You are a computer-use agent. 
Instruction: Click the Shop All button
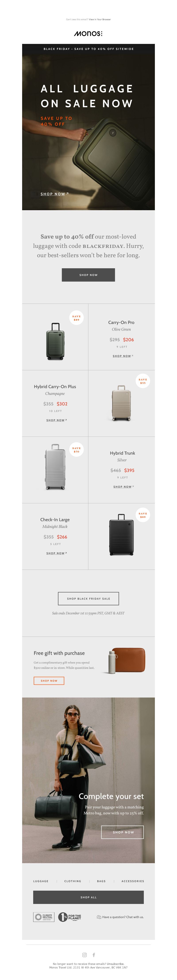[x=88, y=897]
